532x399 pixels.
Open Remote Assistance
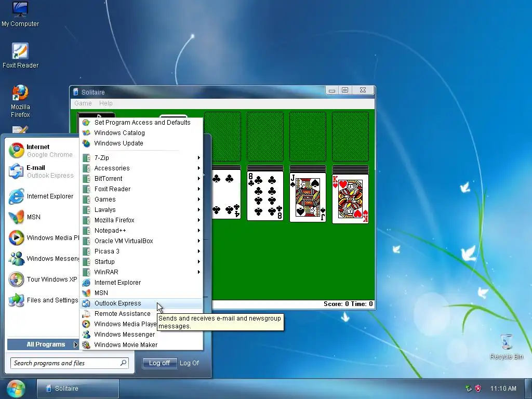(141, 314)
